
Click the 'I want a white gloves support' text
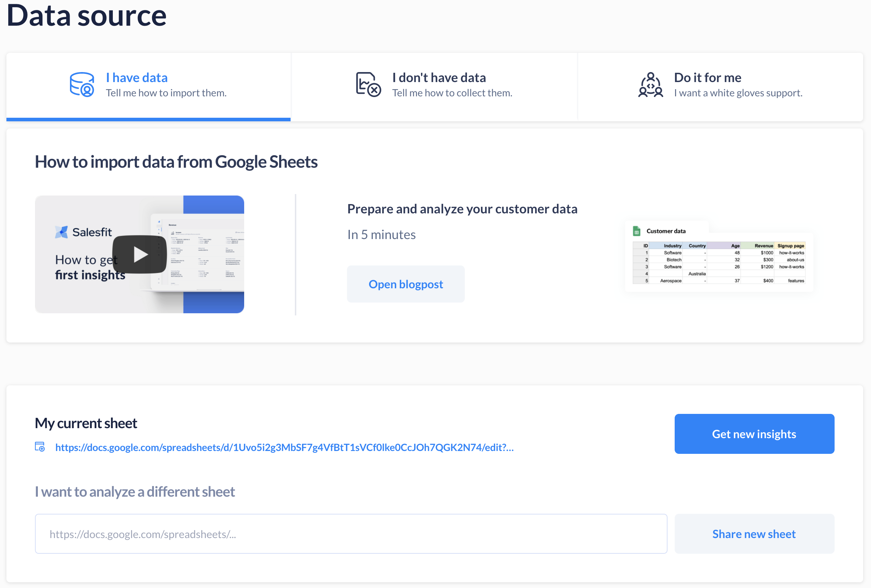(x=738, y=93)
